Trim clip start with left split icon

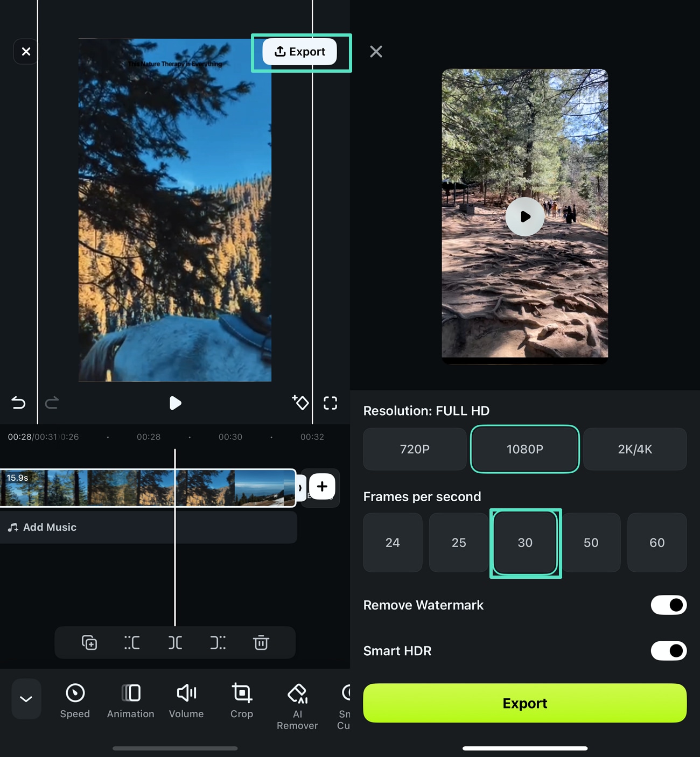[132, 642]
